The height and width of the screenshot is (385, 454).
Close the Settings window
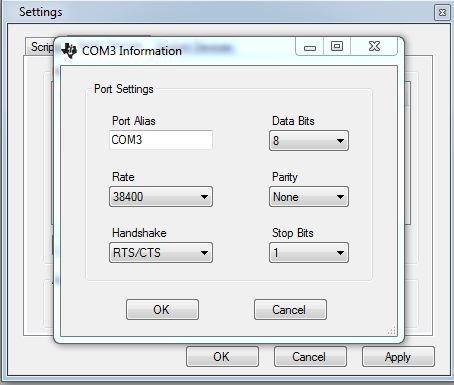(x=442, y=13)
